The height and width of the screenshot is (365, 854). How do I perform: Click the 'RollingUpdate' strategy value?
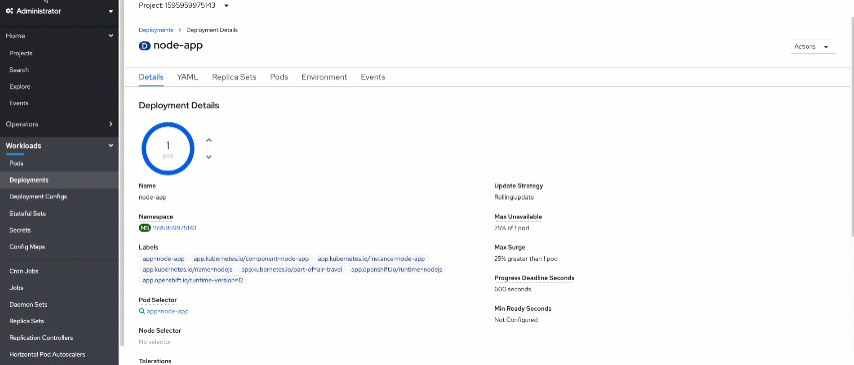(x=514, y=197)
